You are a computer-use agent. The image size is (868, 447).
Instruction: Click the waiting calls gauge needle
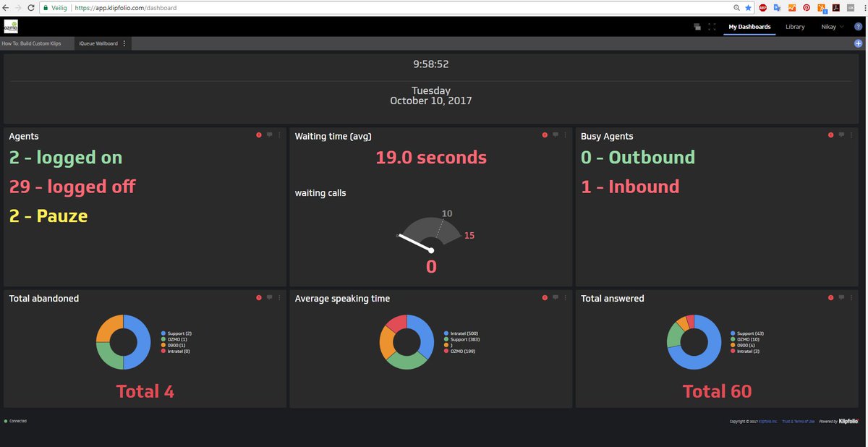tap(414, 242)
